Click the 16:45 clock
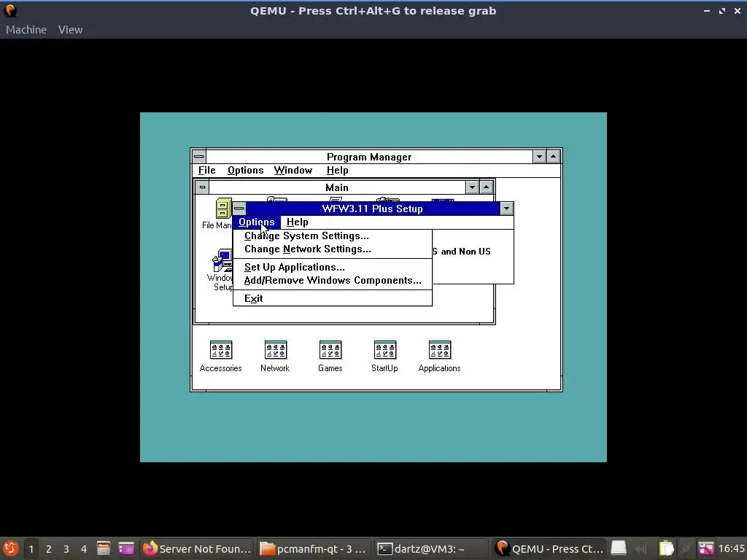The width and height of the screenshot is (747, 560). tap(731, 548)
